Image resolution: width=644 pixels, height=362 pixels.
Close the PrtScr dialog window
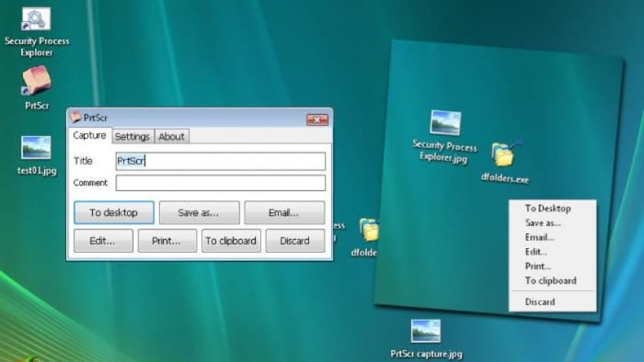(317, 119)
